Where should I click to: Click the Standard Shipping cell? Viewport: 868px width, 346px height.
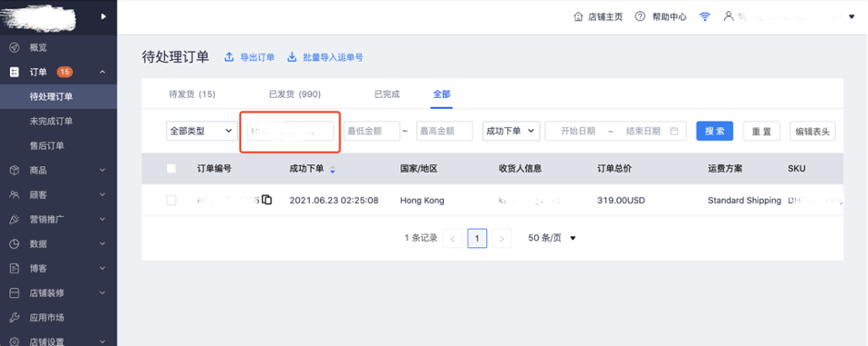point(744,200)
